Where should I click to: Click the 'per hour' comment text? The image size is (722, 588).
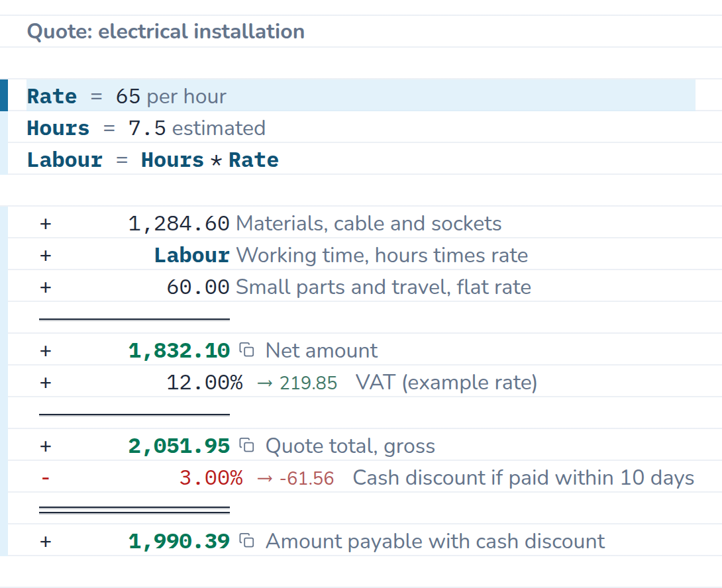pos(187,97)
